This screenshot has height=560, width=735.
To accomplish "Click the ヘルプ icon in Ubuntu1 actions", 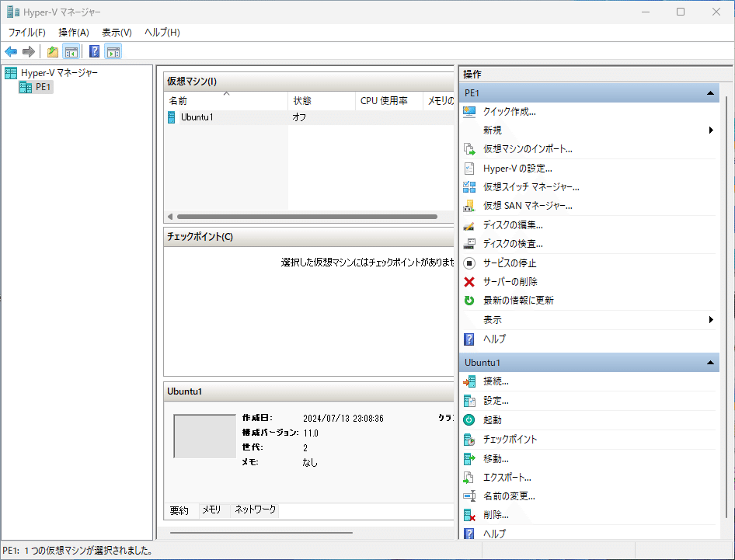I will tap(469, 534).
